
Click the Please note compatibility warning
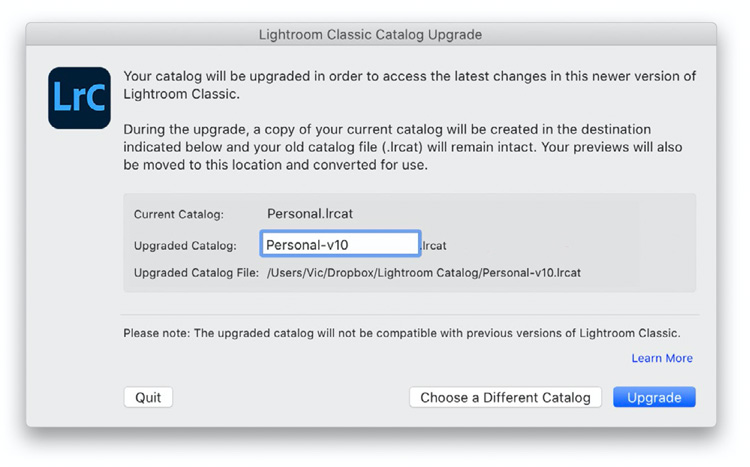point(402,333)
